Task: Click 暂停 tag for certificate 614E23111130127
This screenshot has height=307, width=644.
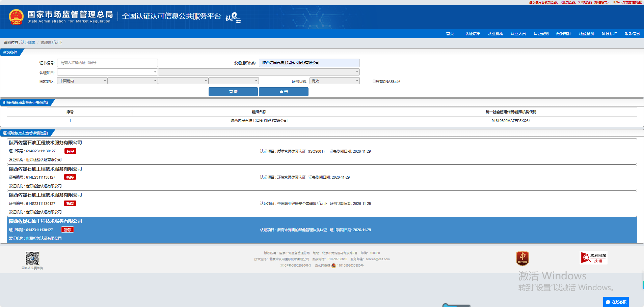Action: (70, 177)
